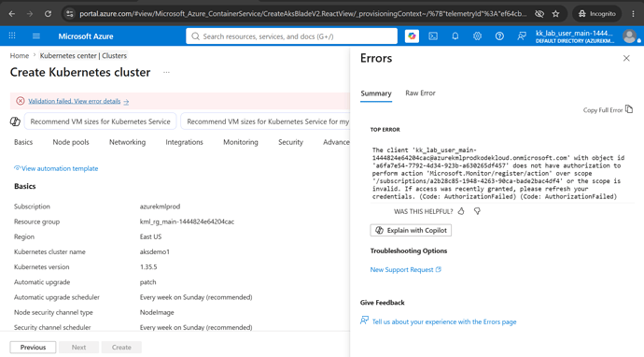
Task: Click the cluster name value aksdemo1
Action: 154,251
